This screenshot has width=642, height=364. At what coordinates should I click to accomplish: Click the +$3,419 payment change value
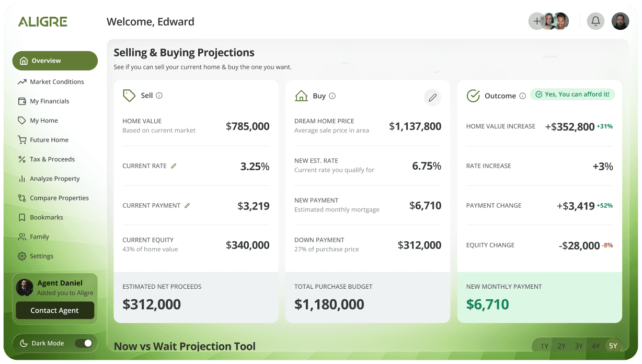point(576,206)
